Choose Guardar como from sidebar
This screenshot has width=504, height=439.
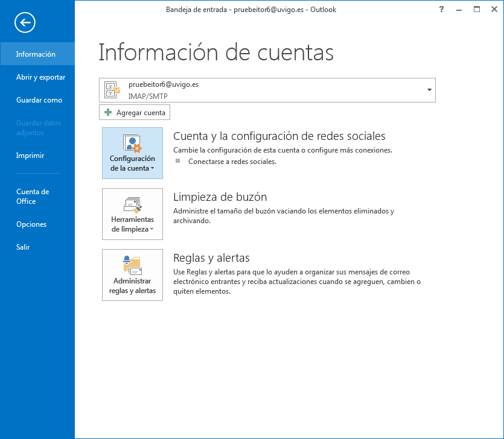click(39, 100)
